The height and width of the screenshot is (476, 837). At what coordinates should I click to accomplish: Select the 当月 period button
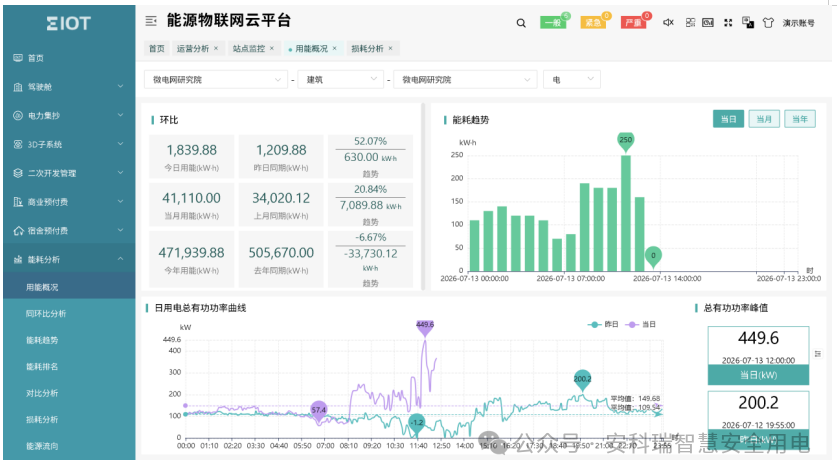tap(764, 119)
